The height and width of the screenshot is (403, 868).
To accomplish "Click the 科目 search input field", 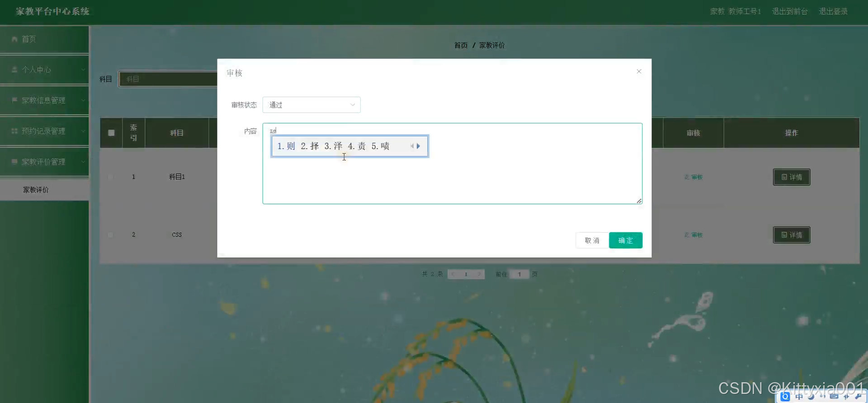I will pyautogui.click(x=168, y=79).
